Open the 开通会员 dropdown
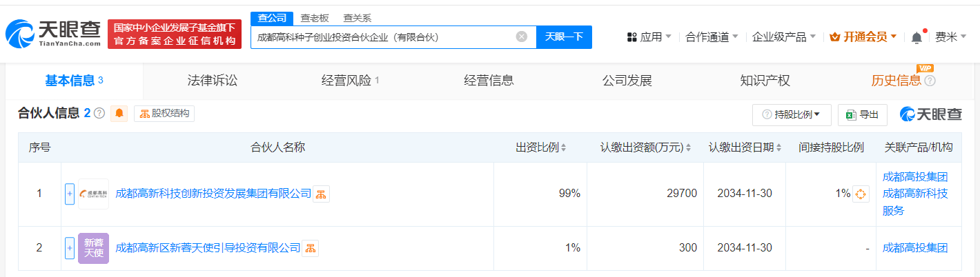The width and height of the screenshot is (980, 277). tap(863, 37)
